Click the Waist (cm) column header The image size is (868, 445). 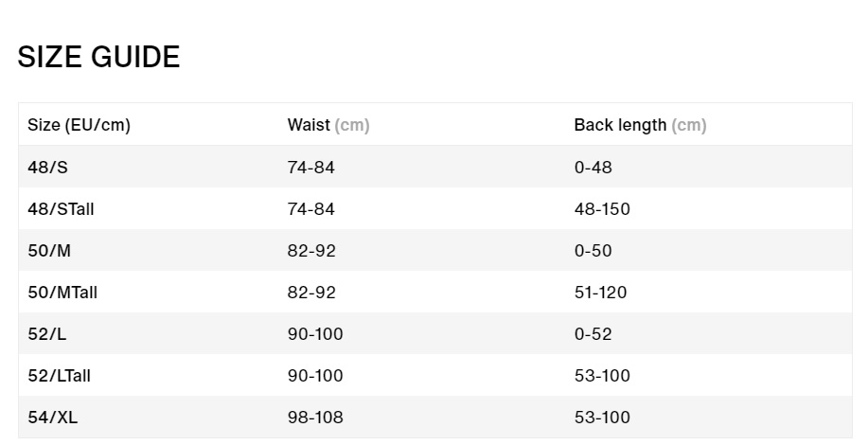pyautogui.click(x=328, y=125)
